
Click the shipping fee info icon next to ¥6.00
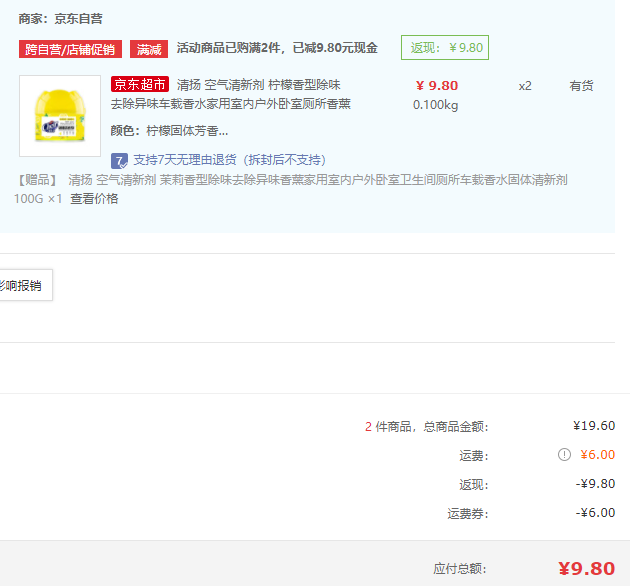(564, 455)
